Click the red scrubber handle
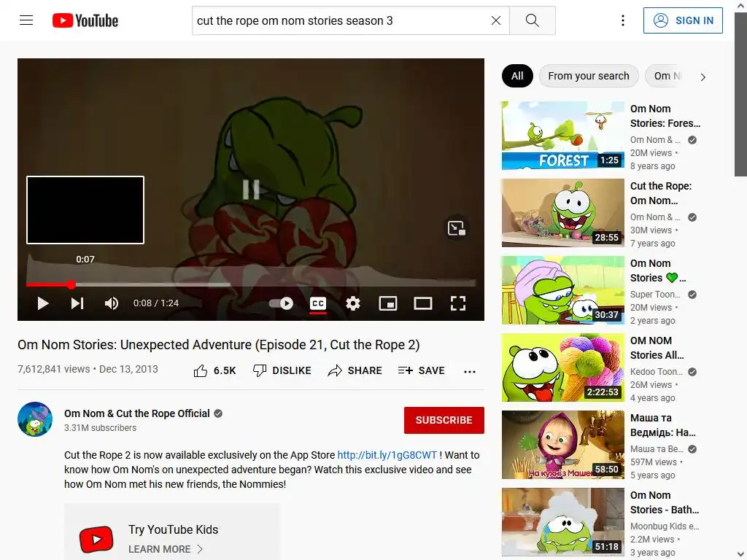The width and height of the screenshot is (747, 560). click(71, 285)
